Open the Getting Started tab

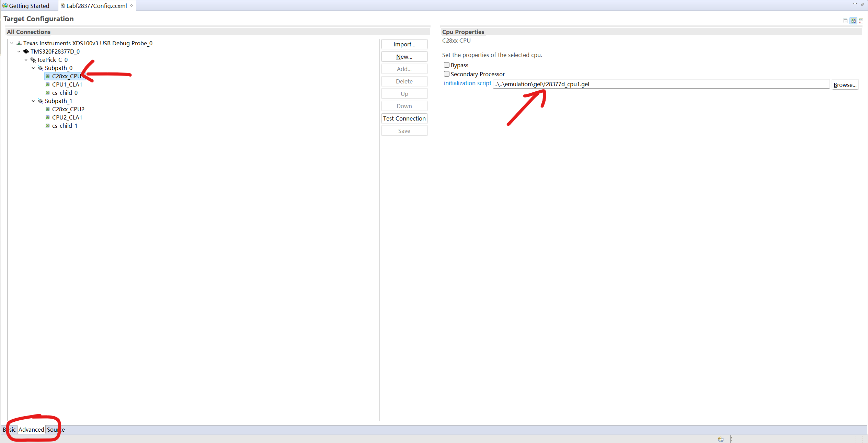(29, 6)
